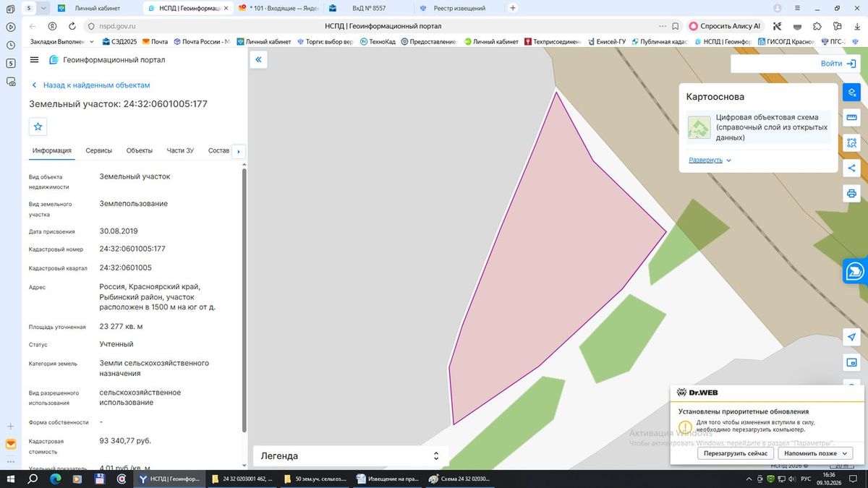
Task: Switch to the Объекты tab
Action: (x=140, y=150)
